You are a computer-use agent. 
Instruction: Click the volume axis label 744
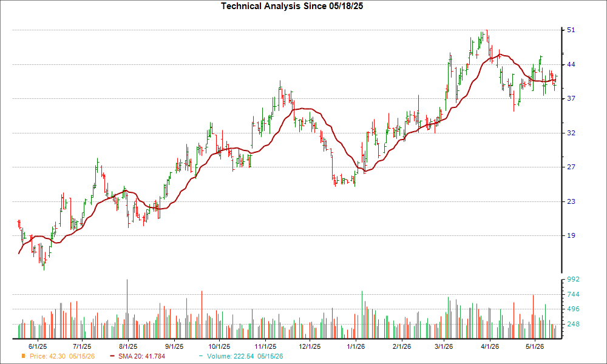(x=574, y=294)
